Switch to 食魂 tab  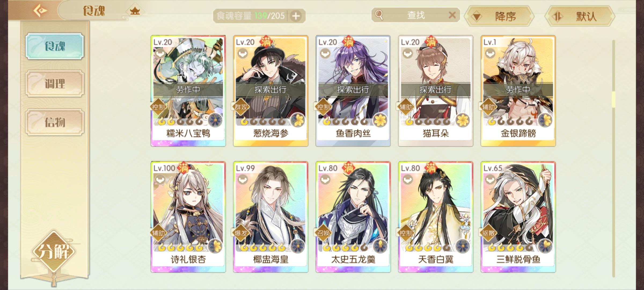tap(55, 46)
